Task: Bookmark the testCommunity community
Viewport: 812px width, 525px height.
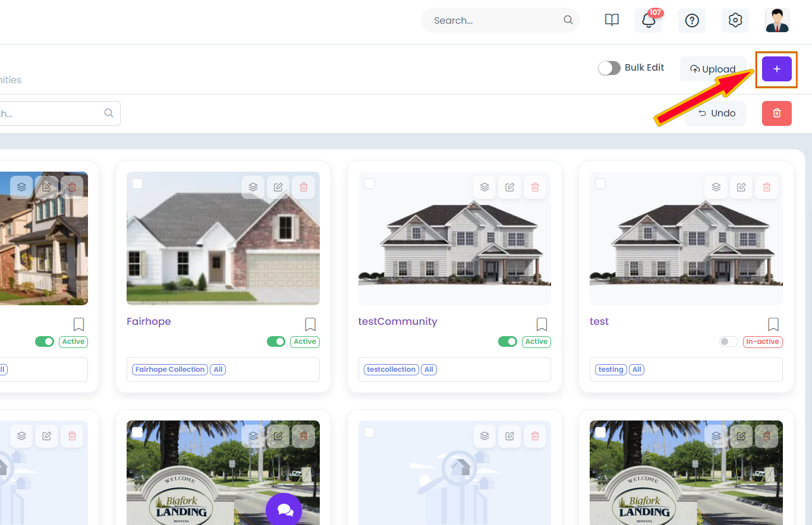Action: click(x=542, y=324)
